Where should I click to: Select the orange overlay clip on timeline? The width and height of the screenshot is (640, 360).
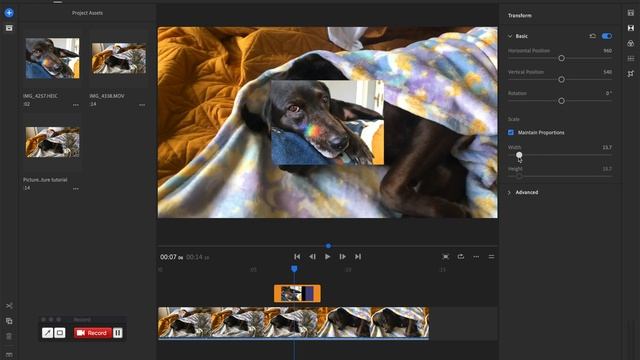tap(297, 293)
